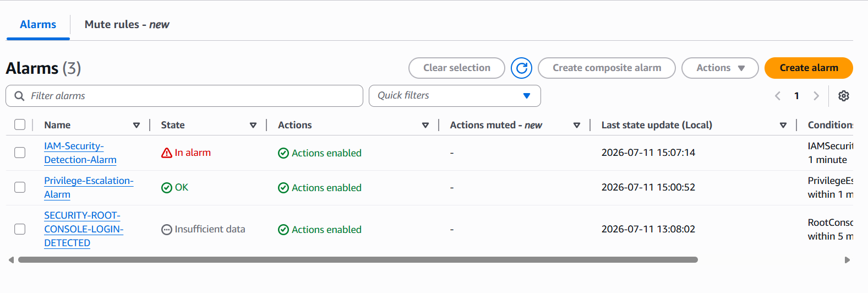Click Create composite alarm button
Viewport: 868px width, 293px height.
tap(607, 68)
